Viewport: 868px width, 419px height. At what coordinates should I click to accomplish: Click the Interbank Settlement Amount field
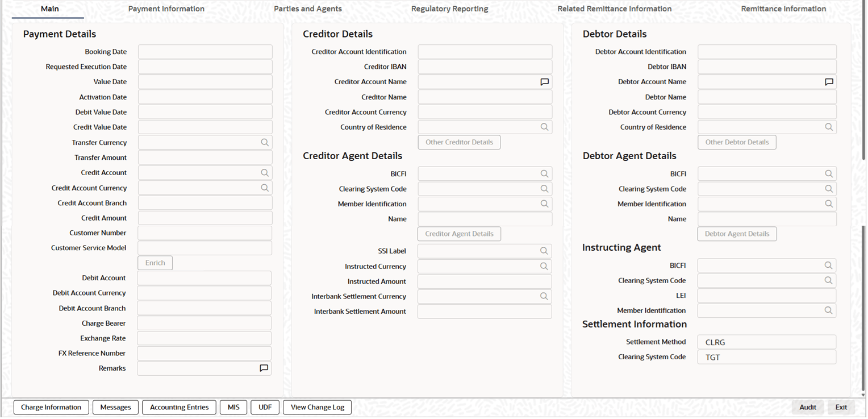pyautogui.click(x=485, y=312)
